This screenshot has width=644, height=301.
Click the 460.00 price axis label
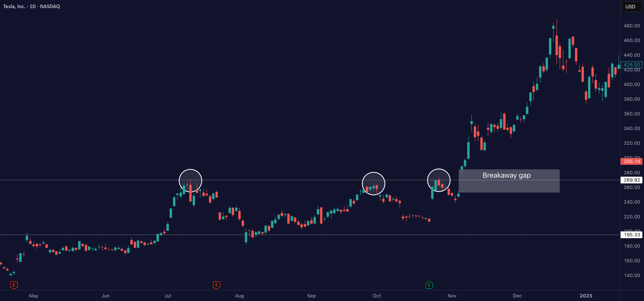pyautogui.click(x=632, y=40)
